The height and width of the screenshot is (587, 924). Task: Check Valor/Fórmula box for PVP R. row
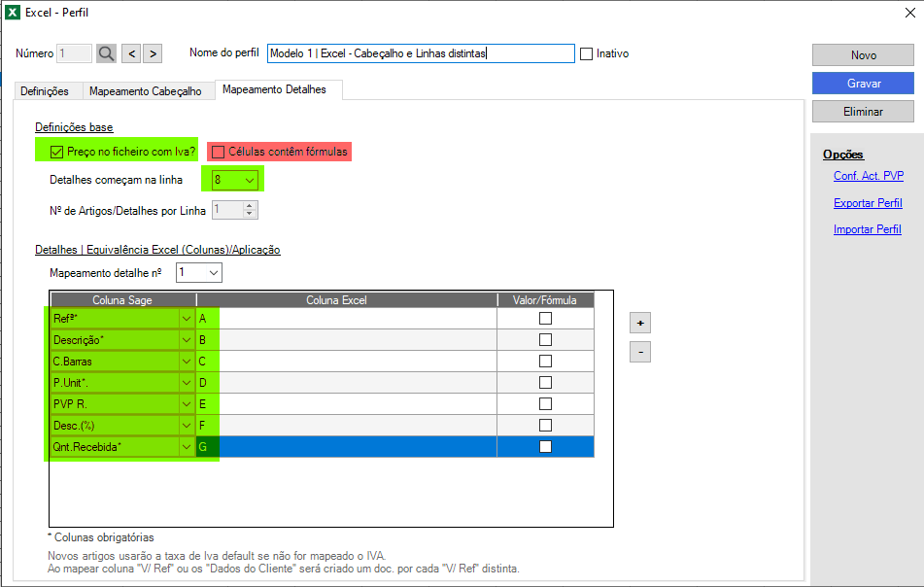click(546, 403)
